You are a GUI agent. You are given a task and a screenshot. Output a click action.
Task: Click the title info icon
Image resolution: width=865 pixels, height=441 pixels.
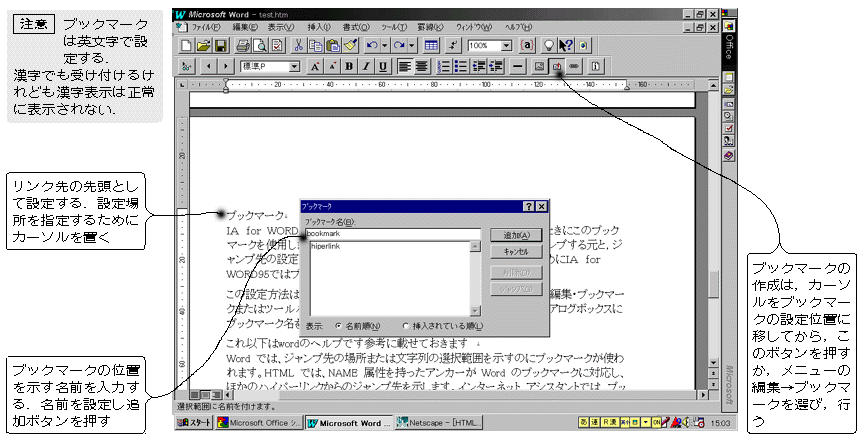coord(595,67)
